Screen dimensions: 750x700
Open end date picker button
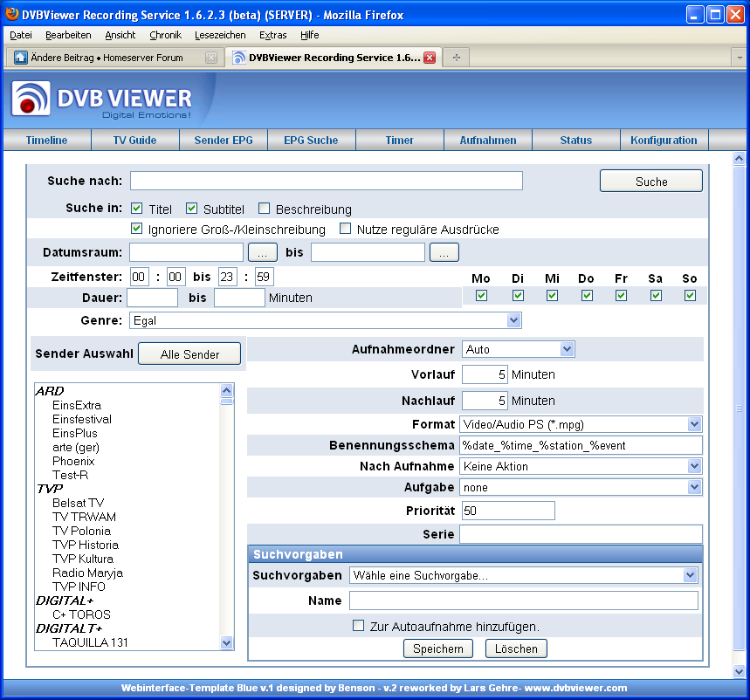tap(444, 252)
